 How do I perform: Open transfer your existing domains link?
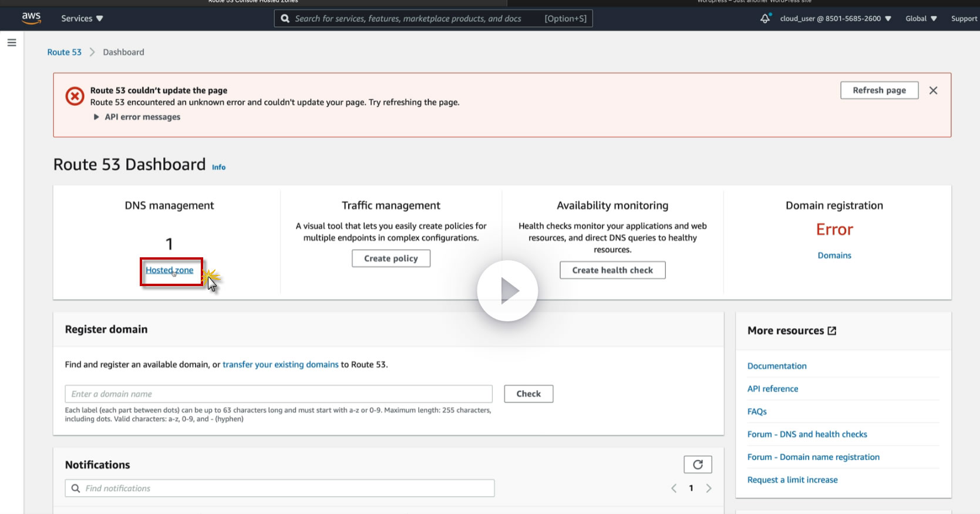pyautogui.click(x=281, y=365)
